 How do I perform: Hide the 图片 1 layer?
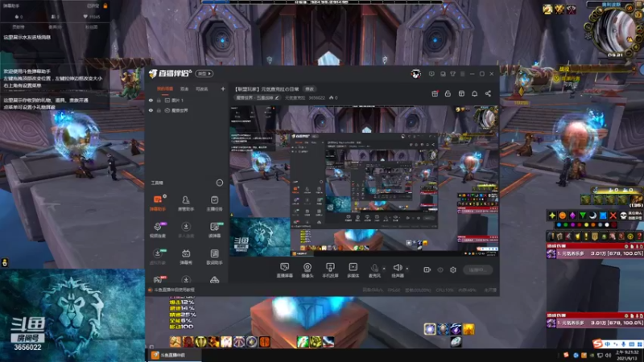(151, 100)
